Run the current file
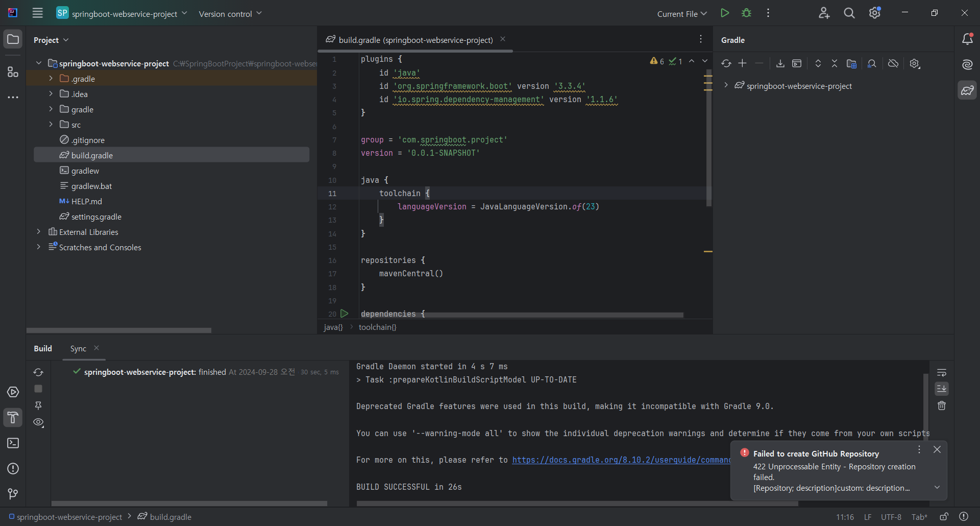This screenshot has height=526, width=980. [725, 13]
